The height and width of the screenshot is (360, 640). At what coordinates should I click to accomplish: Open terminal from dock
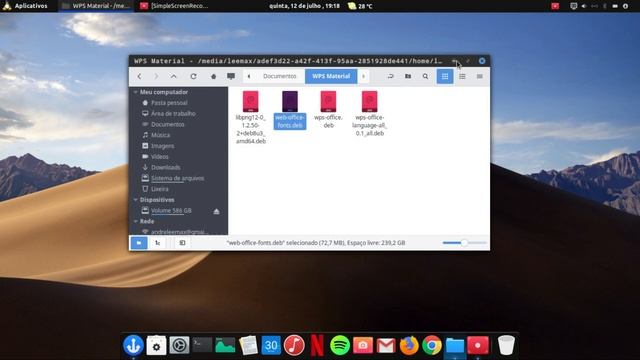[202, 345]
